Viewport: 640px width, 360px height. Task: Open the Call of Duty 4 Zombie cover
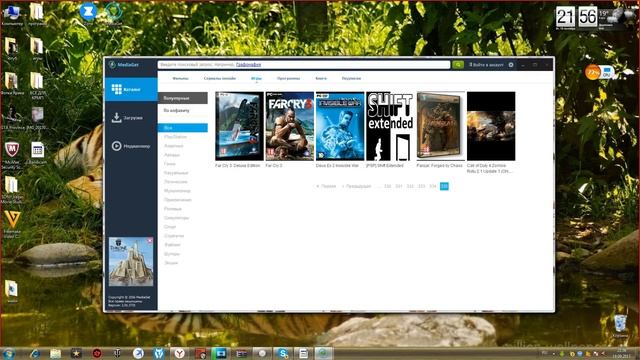point(491,126)
